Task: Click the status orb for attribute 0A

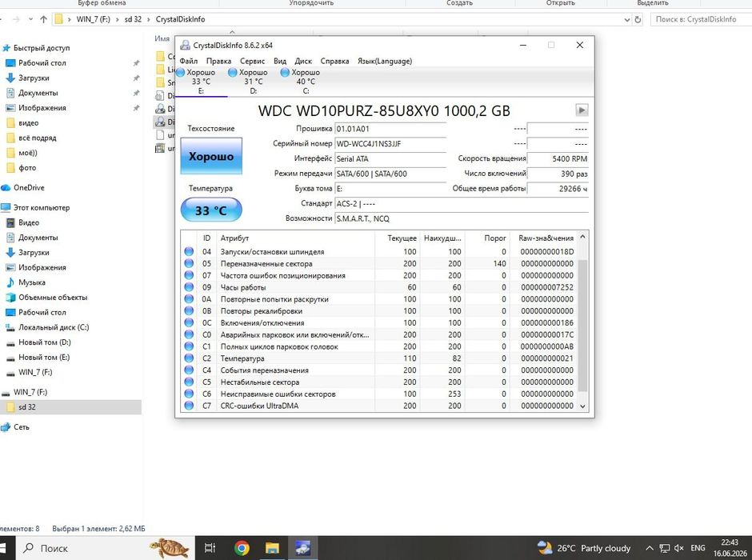Action: point(189,298)
